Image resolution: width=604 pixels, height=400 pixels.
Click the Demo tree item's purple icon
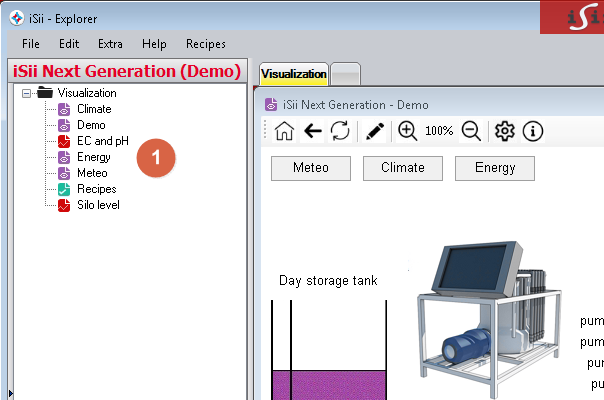pyautogui.click(x=64, y=125)
